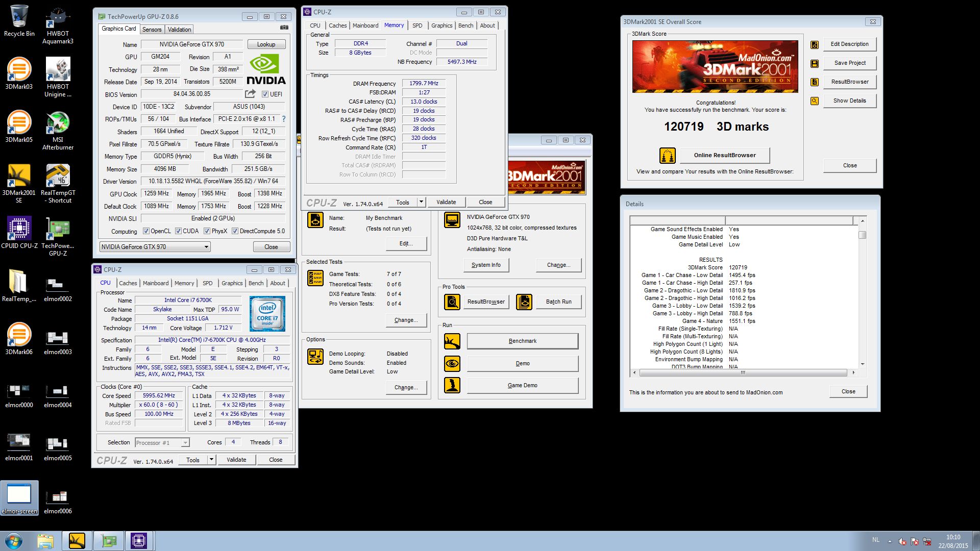Click Show Details magnifier icon
The image size is (980, 551).
click(815, 101)
